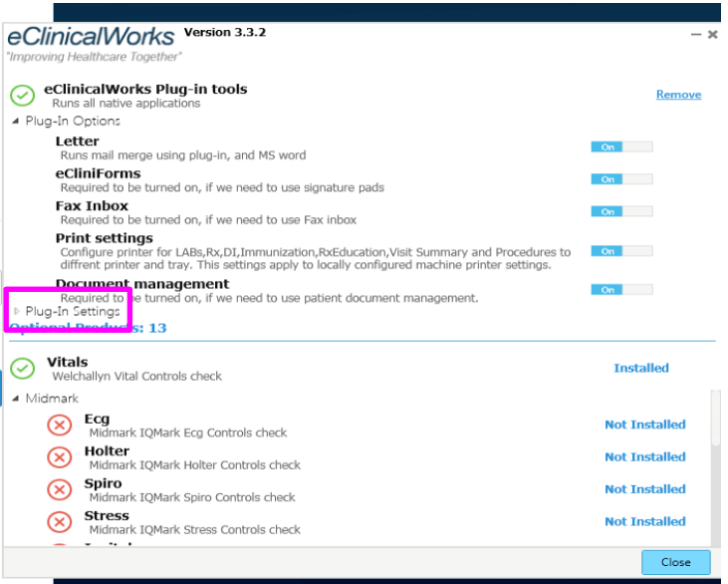Screen dimensions: 728x584
Task: Click 'Runs all native applications' text
Action: (126, 103)
